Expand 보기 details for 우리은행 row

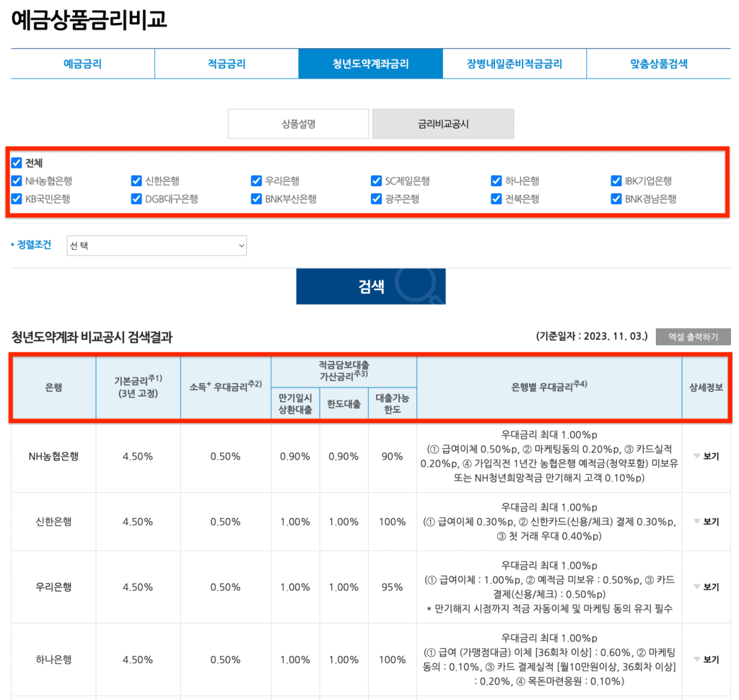pos(707,587)
